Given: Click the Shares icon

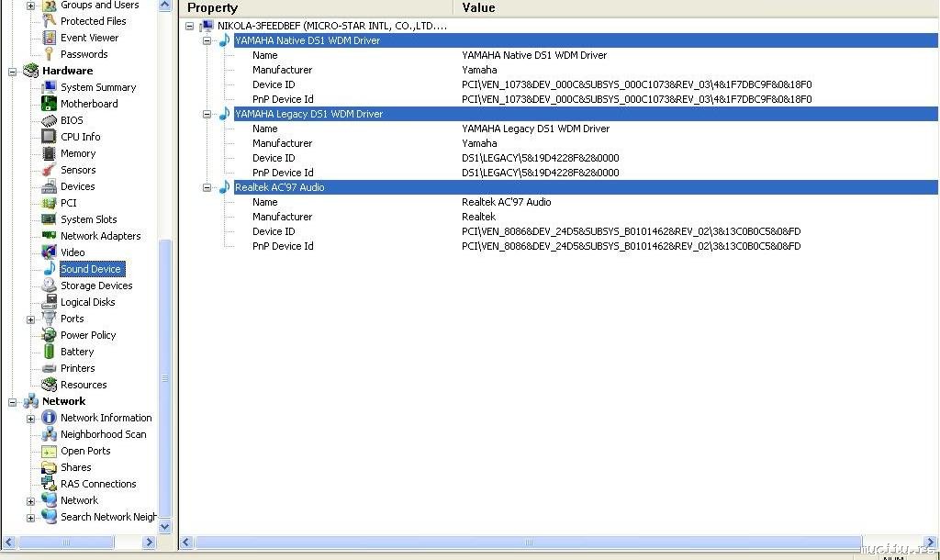Looking at the screenshot, I should [x=50, y=467].
